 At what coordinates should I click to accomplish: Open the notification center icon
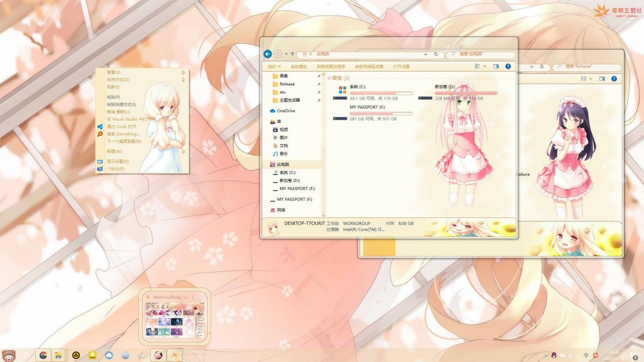point(634,356)
